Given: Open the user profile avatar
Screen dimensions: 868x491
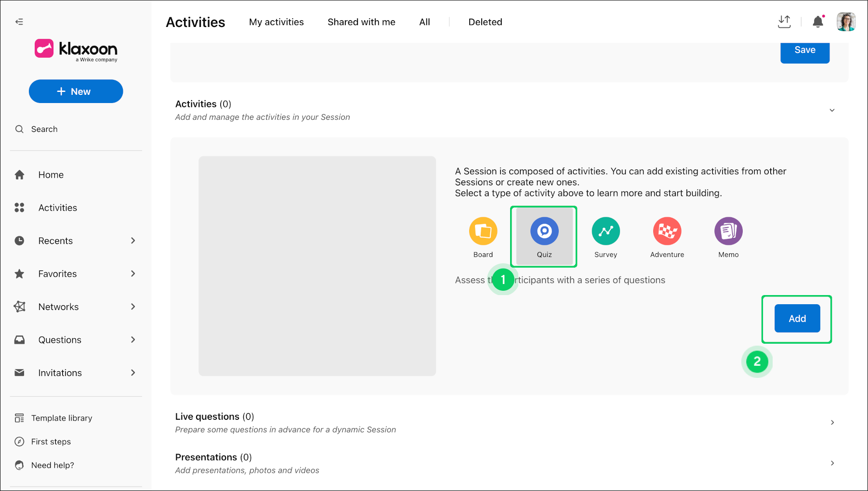Looking at the screenshot, I should (x=846, y=22).
